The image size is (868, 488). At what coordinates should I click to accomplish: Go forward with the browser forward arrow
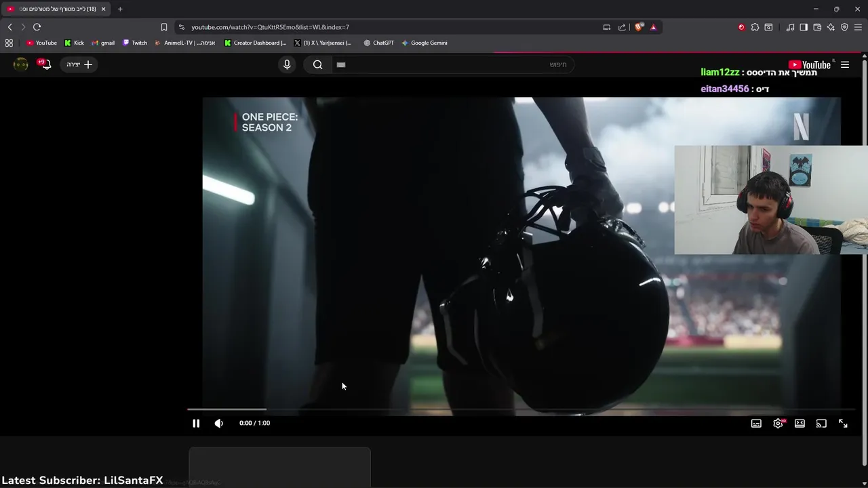23,27
